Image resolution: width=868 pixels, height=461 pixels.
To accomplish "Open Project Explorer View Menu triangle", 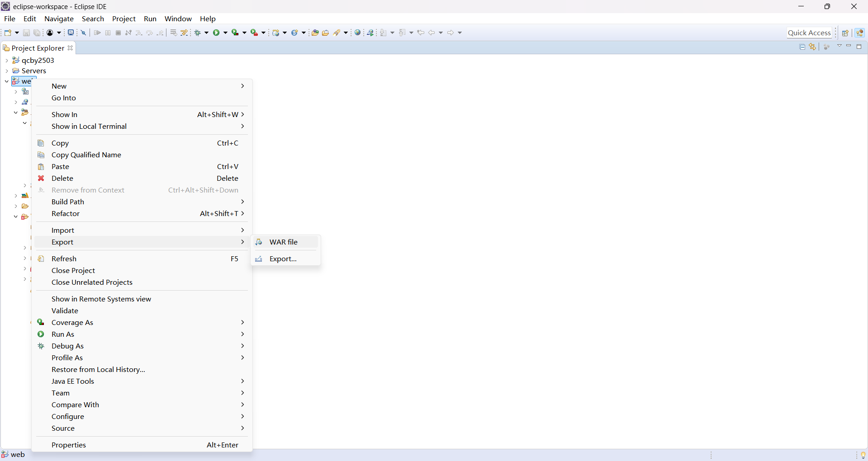I will point(840,46).
